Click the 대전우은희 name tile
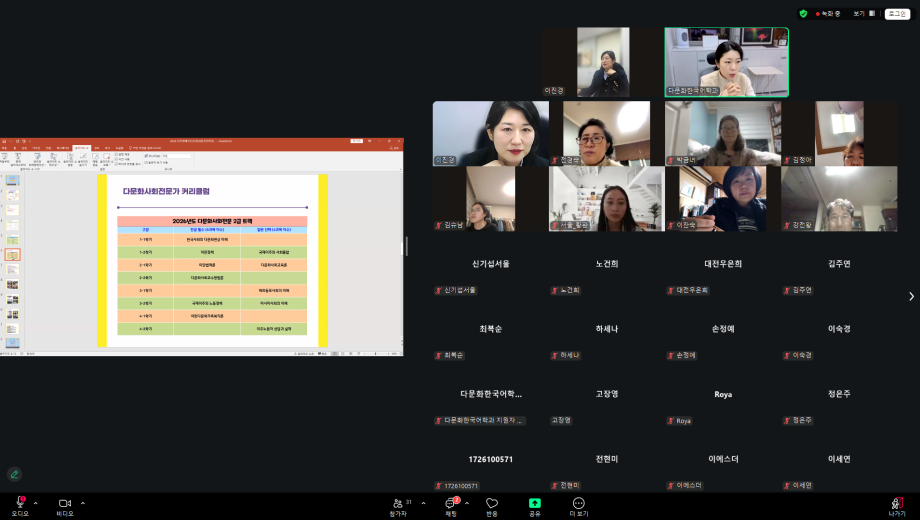The image size is (920, 520). 723,264
